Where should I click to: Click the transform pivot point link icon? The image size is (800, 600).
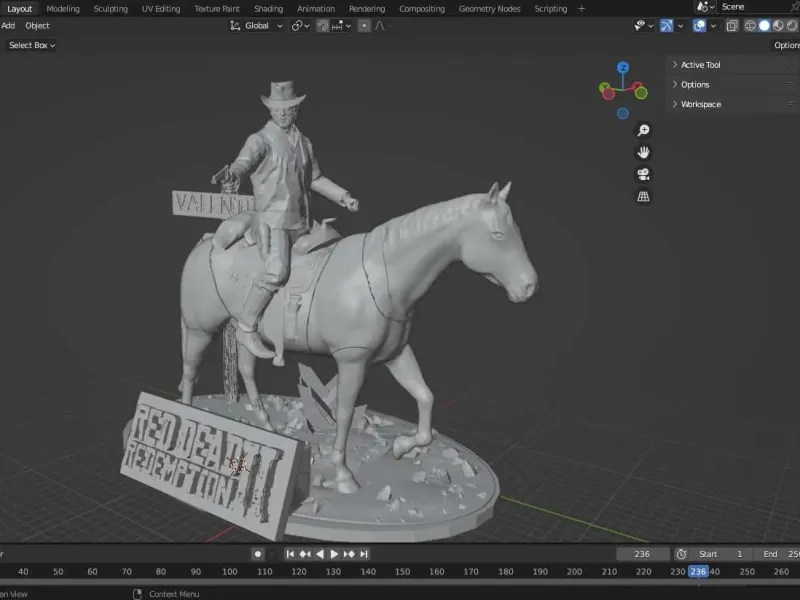pos(297,26)
